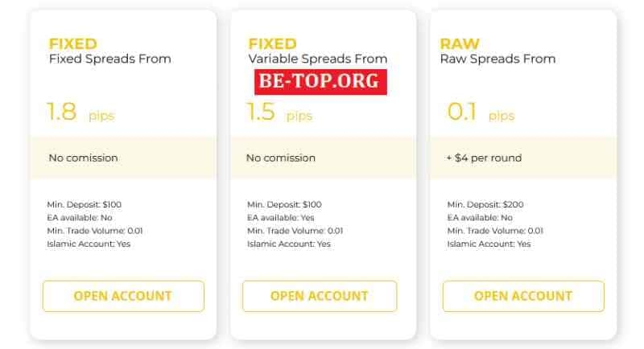Viewport: 644px width, 349px height.
Task: Click "No comission" in the 1.8 pips card
Action: pos(83,158)
